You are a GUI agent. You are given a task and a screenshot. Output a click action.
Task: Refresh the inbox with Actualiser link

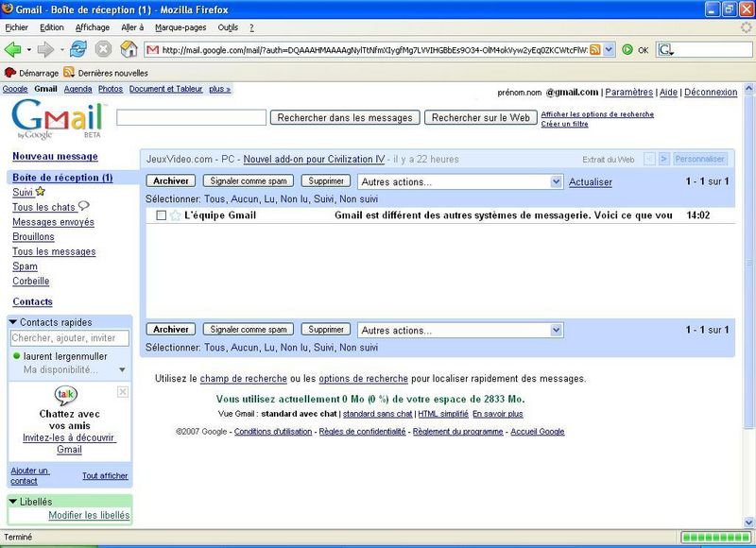click(590, 182)
